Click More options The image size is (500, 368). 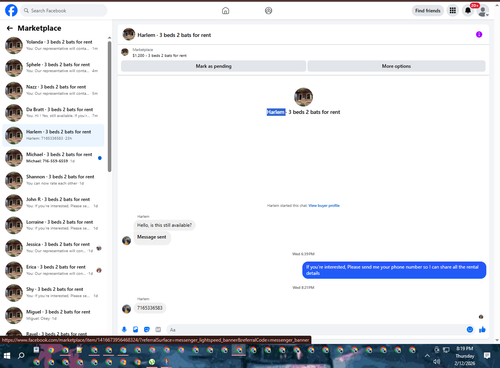coord(396,66)
